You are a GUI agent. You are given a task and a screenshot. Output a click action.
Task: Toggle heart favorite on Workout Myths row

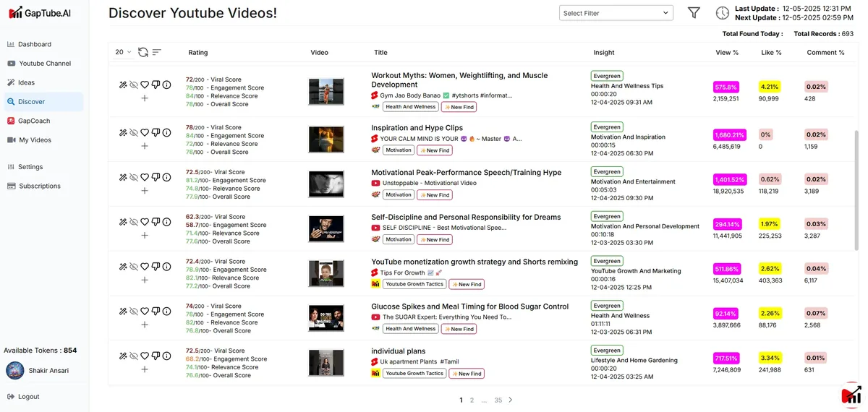tap(145, 85)
